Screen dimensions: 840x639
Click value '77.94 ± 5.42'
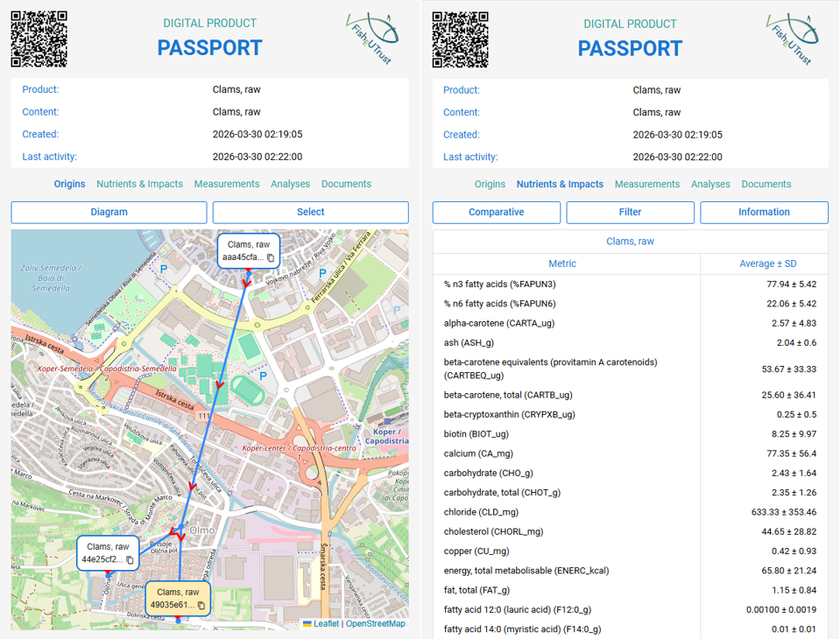click(791, 284)
